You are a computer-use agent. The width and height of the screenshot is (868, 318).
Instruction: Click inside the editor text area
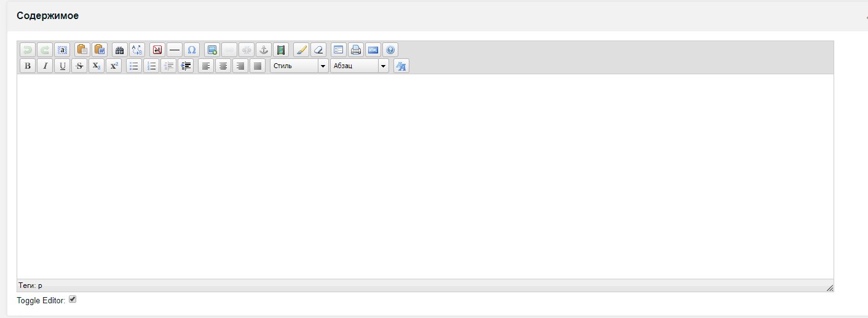(x=425, y=176)
